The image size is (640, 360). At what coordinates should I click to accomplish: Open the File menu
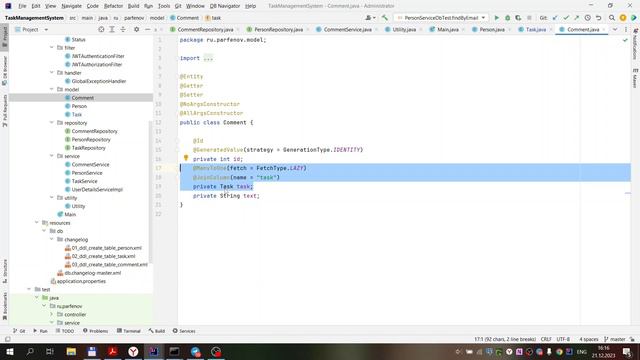(22, 6)
